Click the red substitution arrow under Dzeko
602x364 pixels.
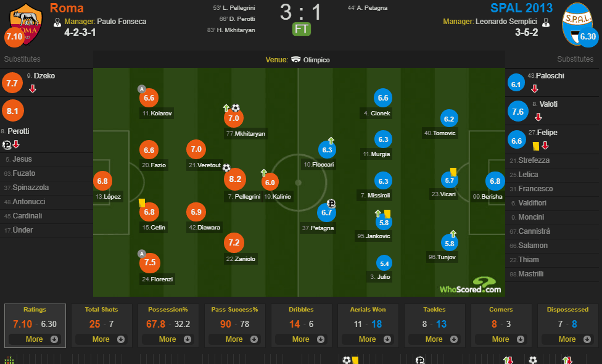[x=33, y=89]
